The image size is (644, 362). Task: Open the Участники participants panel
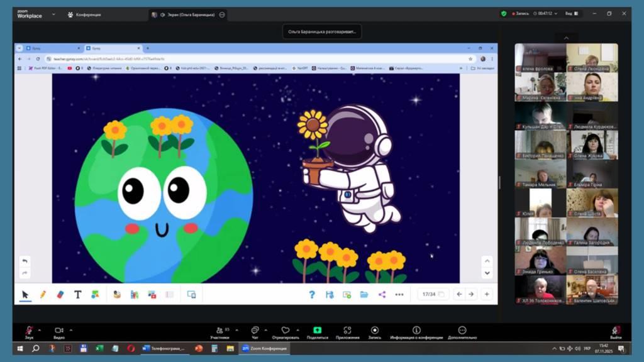[219, 331]
